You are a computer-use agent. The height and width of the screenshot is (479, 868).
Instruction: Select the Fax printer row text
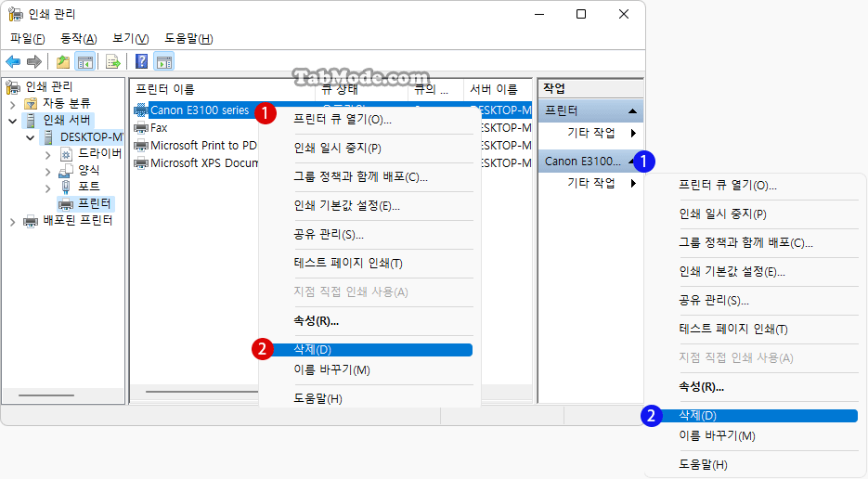click(159, 128)
